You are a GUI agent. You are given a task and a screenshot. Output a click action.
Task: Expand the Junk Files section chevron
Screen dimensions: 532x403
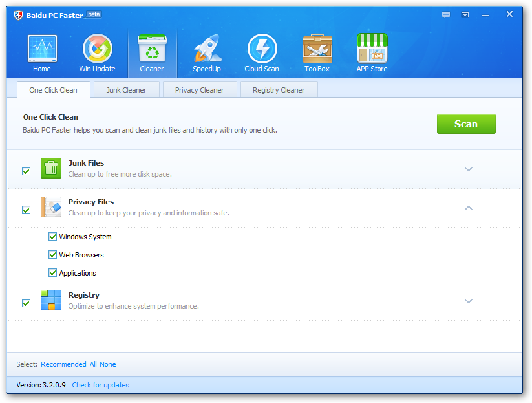point(469,169)
